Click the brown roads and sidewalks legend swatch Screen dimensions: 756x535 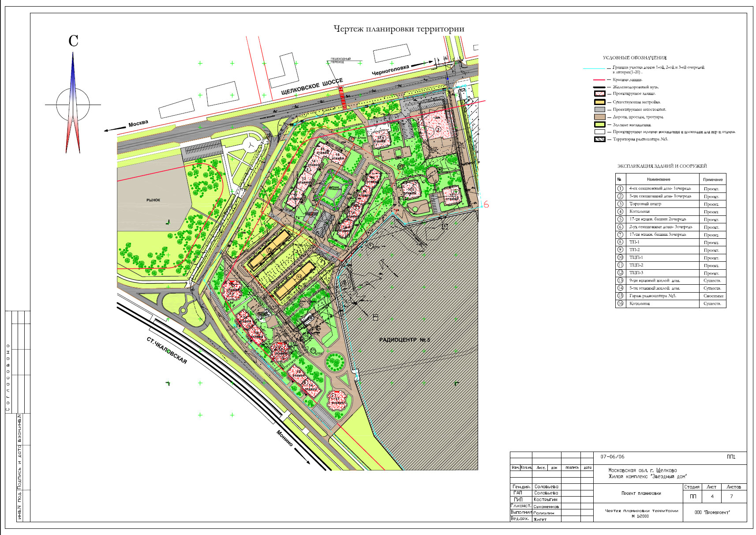tap(599, 117)
